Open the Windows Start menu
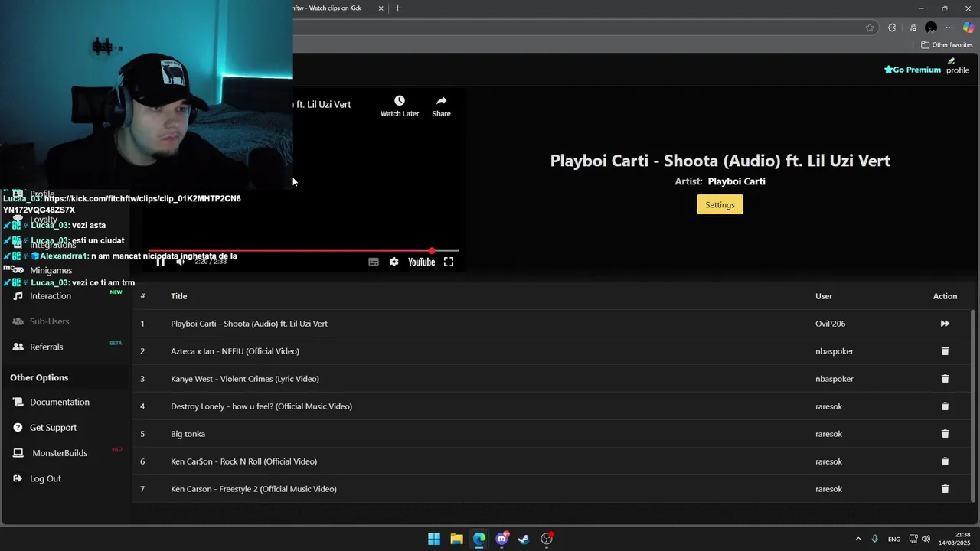Viewport: 980px width, 551px height. tap(434, 539)
